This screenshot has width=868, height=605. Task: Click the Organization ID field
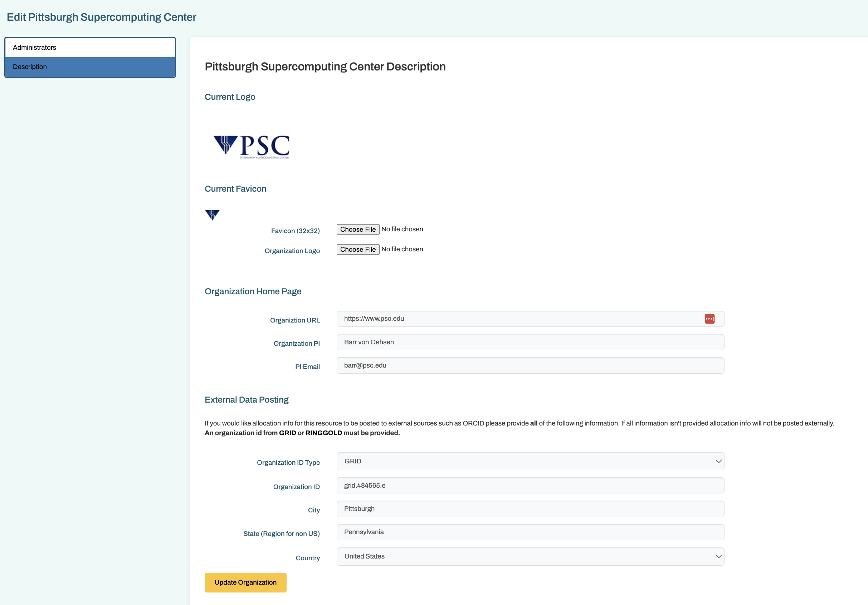(530, 486)
